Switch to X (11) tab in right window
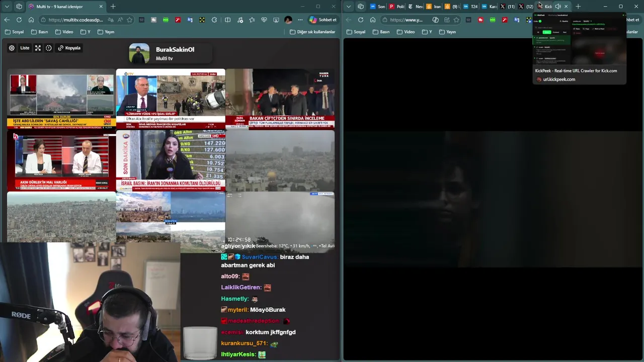Screen dimensions: 644x362 coord(508,7)
